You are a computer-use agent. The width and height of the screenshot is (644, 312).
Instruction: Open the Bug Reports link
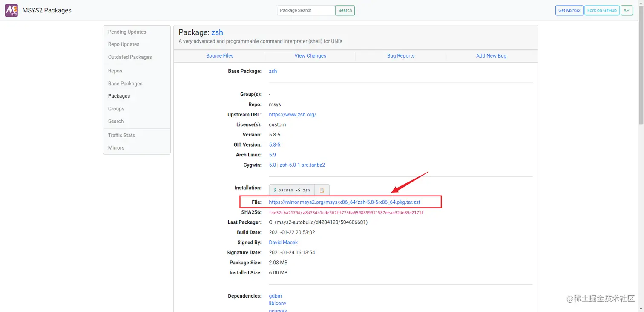[401, 56]
